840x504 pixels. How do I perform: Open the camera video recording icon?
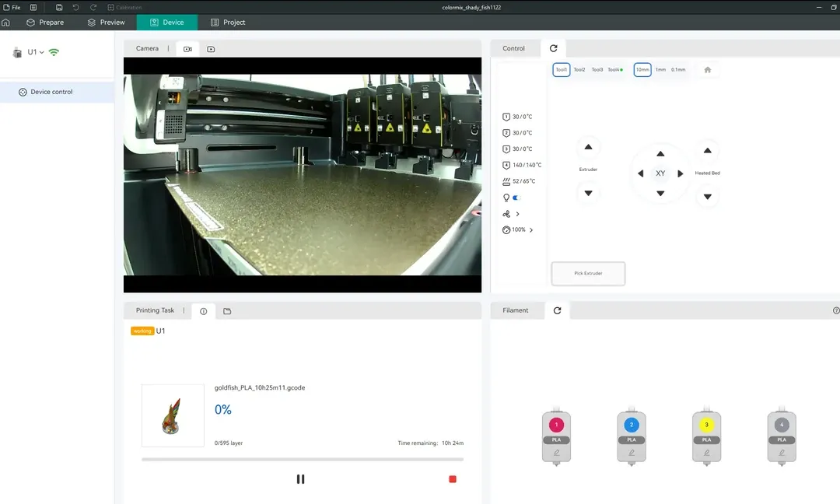pos(187,49)
